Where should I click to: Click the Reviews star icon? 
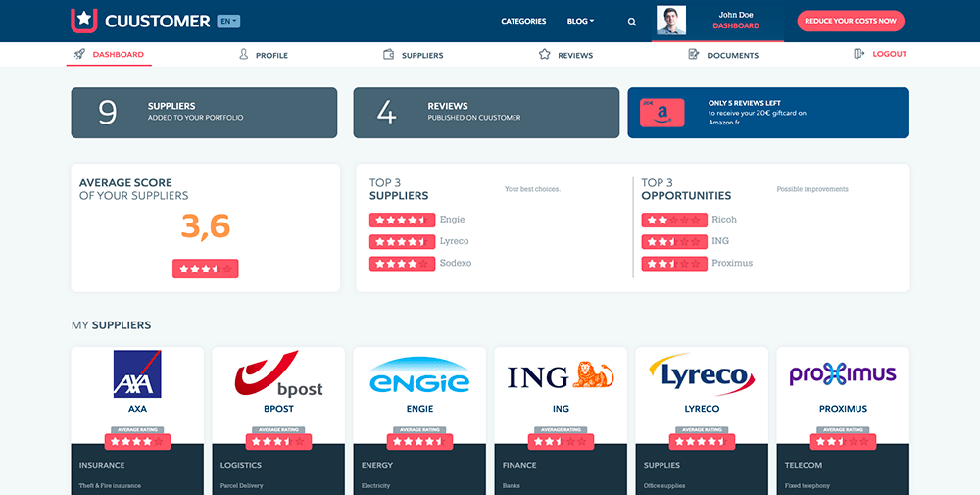tap(545, 55)
